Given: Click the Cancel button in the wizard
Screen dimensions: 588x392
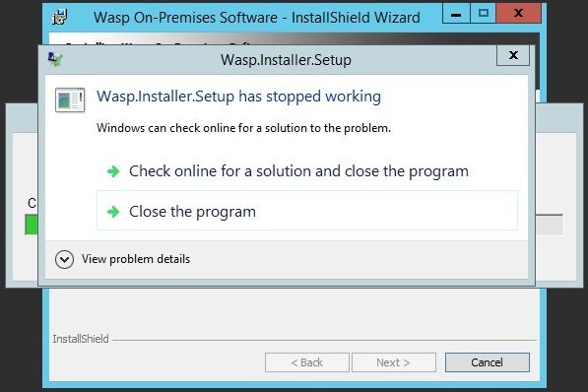Looking at the screenshot, I should pyautogui.click(x=488, y=362).
